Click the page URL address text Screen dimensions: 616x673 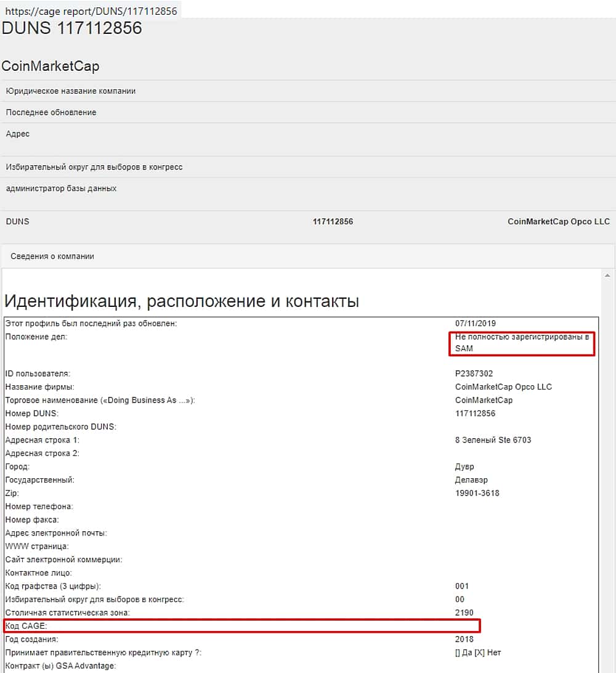pos(92,10)
